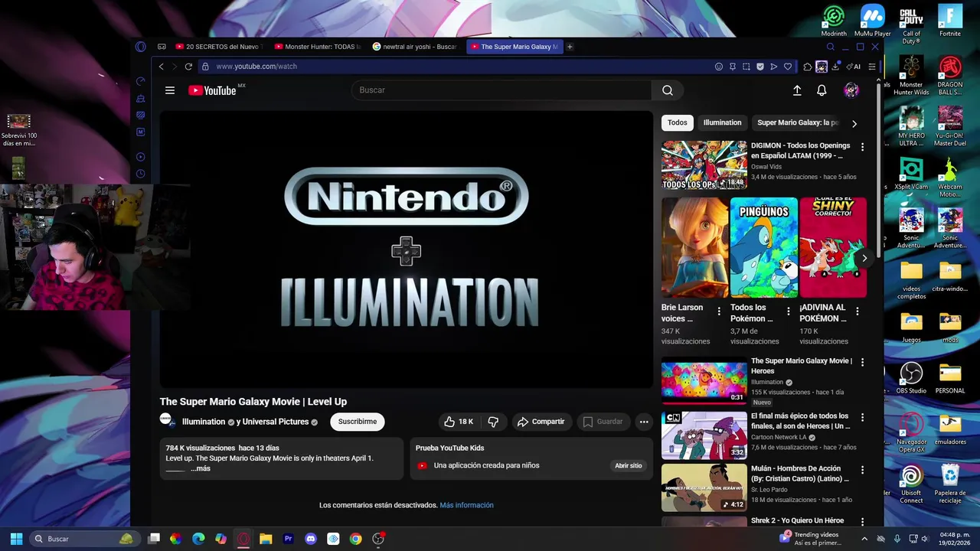
Task: Open Illumination channel name link
Action: point(204,422)
